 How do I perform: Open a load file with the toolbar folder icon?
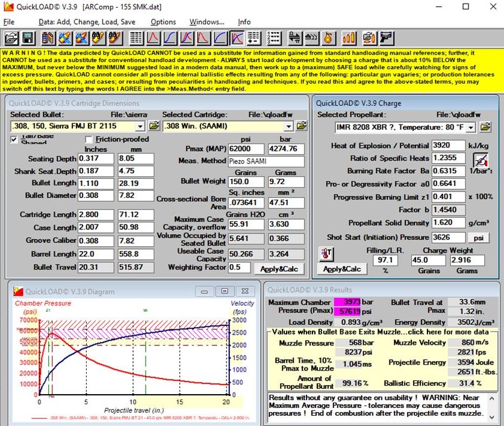coord(11,38)
